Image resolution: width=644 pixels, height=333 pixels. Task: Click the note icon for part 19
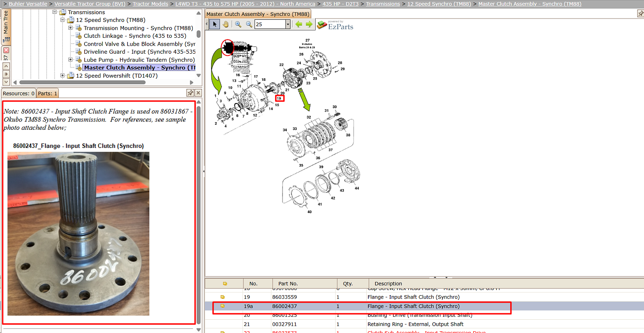(223, 297)
